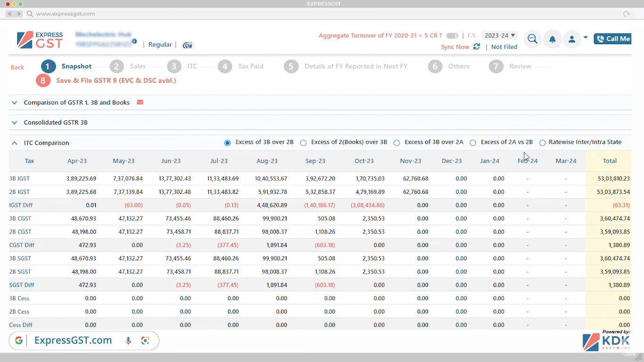Open the GSTIN search magnifier icon
The width and height of the screenshot is (644, 362).
click(532, 39)
